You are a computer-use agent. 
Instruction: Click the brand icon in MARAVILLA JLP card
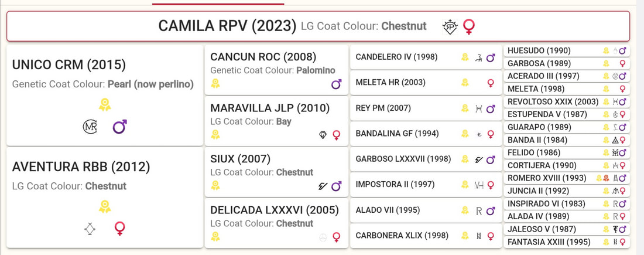point(323,135)
